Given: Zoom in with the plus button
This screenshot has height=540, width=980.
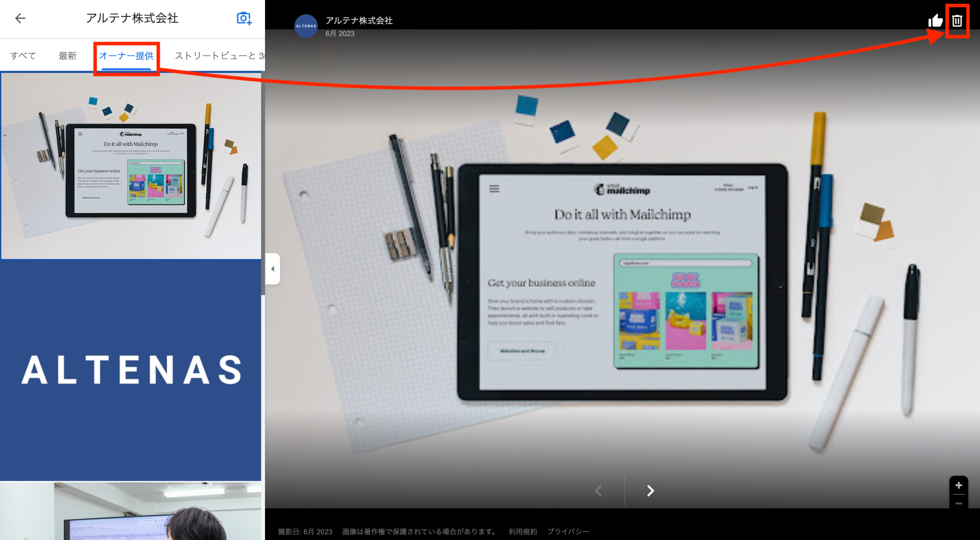Looking at the screenshot, I should tap(959, 485).
